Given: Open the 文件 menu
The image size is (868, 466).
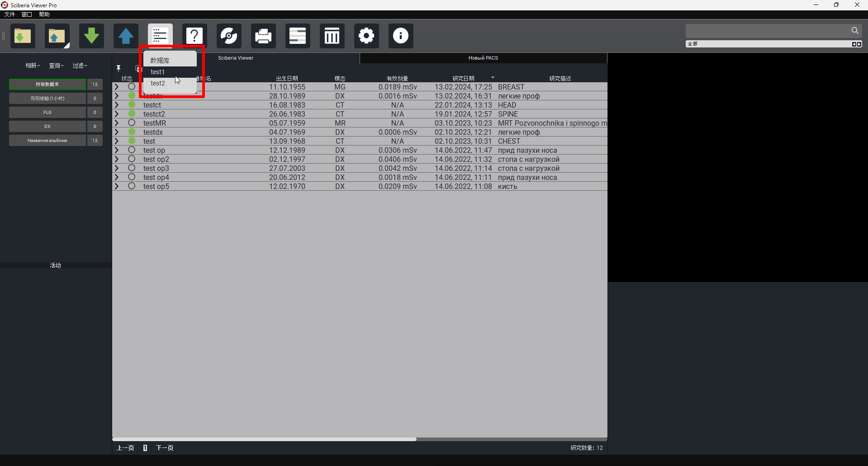Looking at the screenshot, I should pyautogui.click(x=9, y=14).
